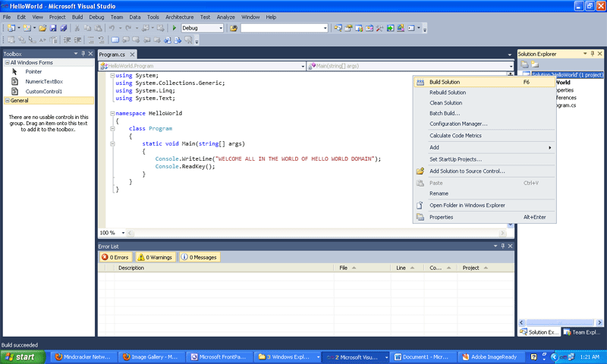Screen dimensions: 607x364
Task: Click the Open Folder in Windows Explorer icon
Action: pos(420,205)
